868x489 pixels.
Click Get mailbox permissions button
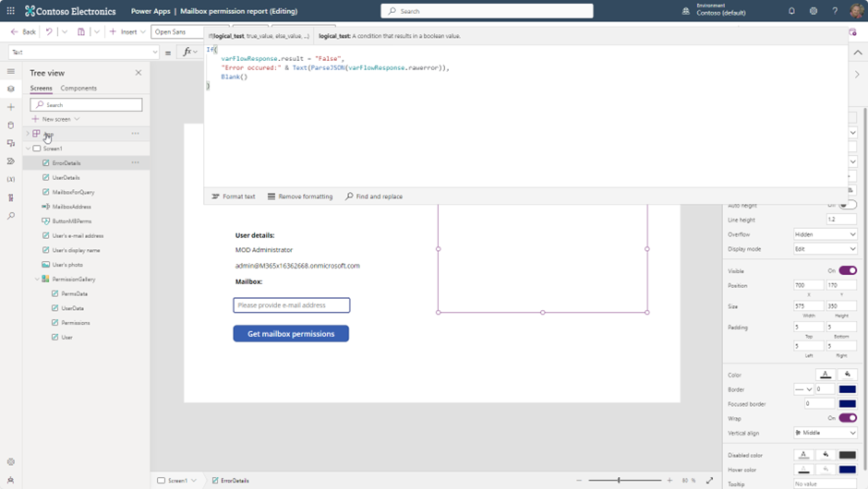click(x=291, y=334)
